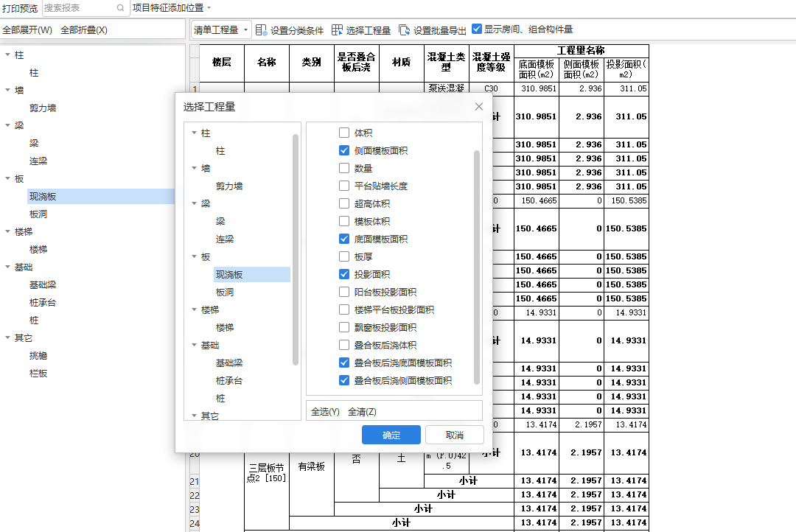
Task: Collapse the 墙 node in dialog tree
Action: pyautogui.click(x=194, y=168)
